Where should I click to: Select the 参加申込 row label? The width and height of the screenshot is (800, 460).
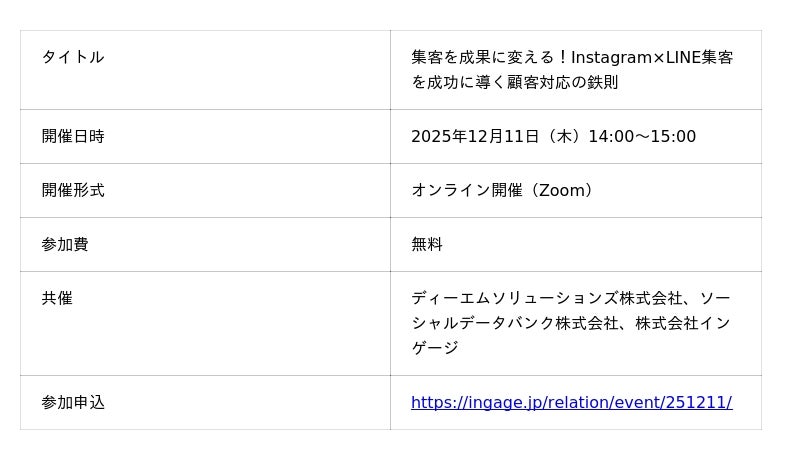pos(72,403)
